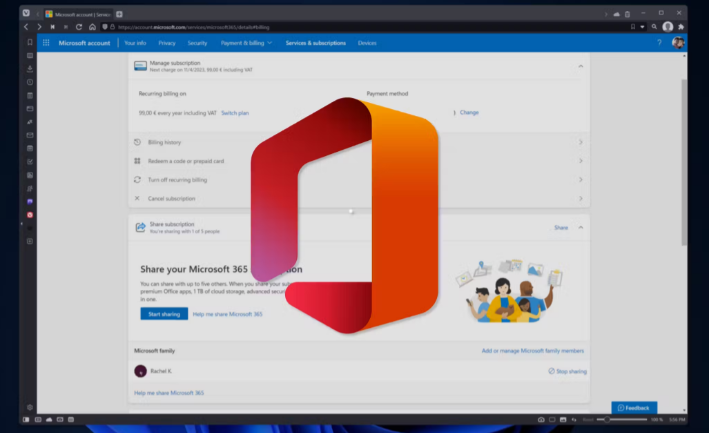This screenshot has height=433, width=709.
Task: Click the search magnifier icon
Action: [x=654, y=27]
